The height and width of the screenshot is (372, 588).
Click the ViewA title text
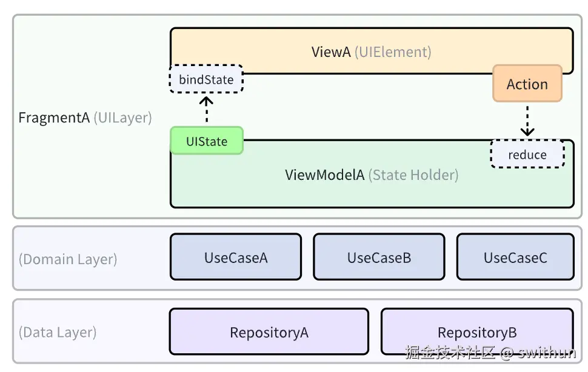coord(331,51)
